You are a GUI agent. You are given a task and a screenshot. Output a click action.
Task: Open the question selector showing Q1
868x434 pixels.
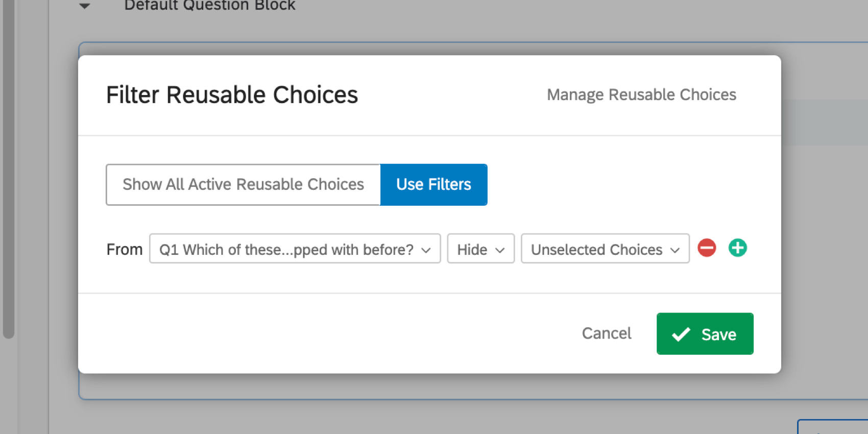pyautogui.click(x=295, y=249)
